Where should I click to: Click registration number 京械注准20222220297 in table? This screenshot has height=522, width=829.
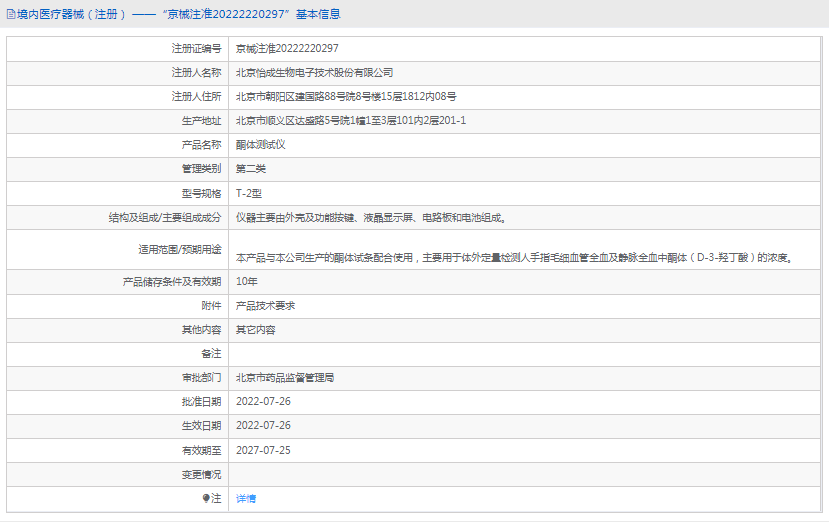pos(287,49)
